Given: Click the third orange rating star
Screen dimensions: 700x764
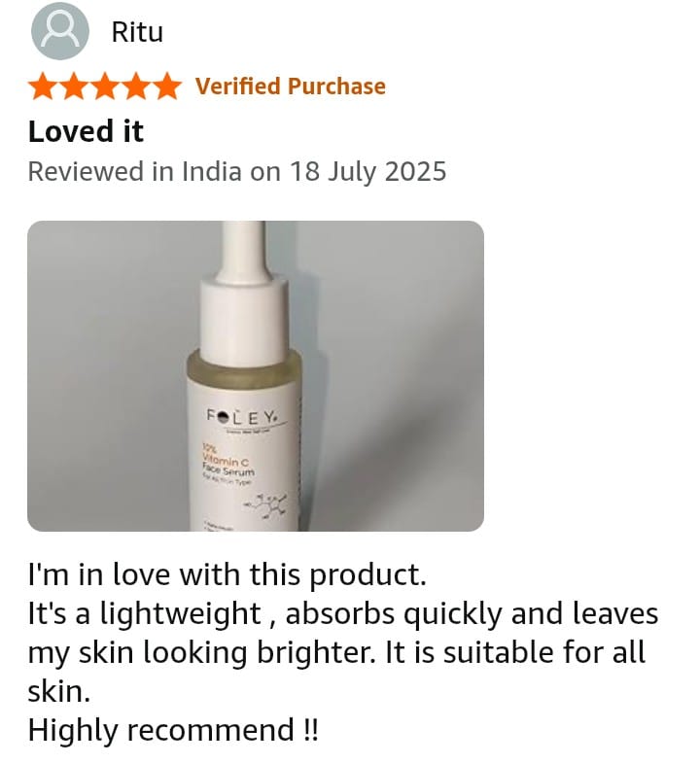Looking at the screenshot, I should (105, 87).
